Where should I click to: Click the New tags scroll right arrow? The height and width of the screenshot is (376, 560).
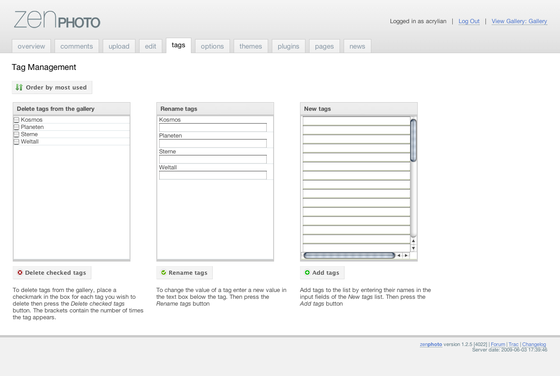pyautogui.click(x=406, y=255)
